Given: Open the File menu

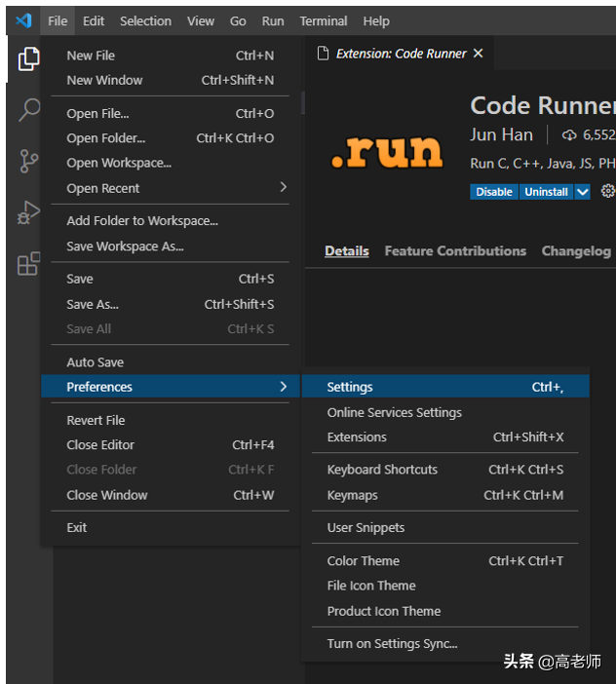Looking at the screenshot, I should [58, 20].
